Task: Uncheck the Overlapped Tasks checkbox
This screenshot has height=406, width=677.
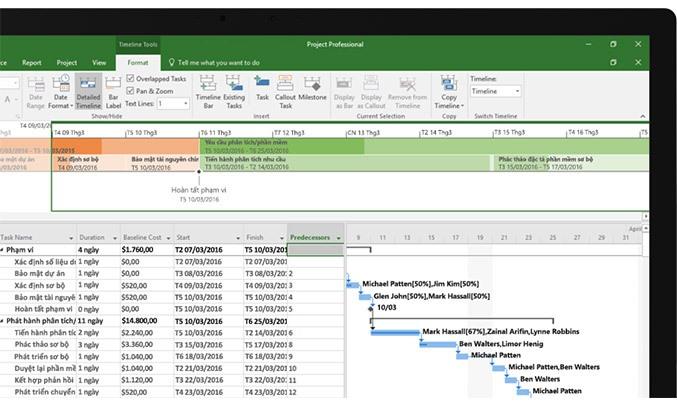Action: point(130,79)
